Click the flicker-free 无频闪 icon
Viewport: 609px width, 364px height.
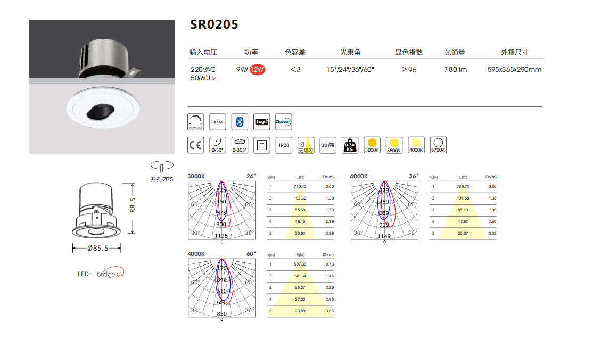(x=306, y=145)
